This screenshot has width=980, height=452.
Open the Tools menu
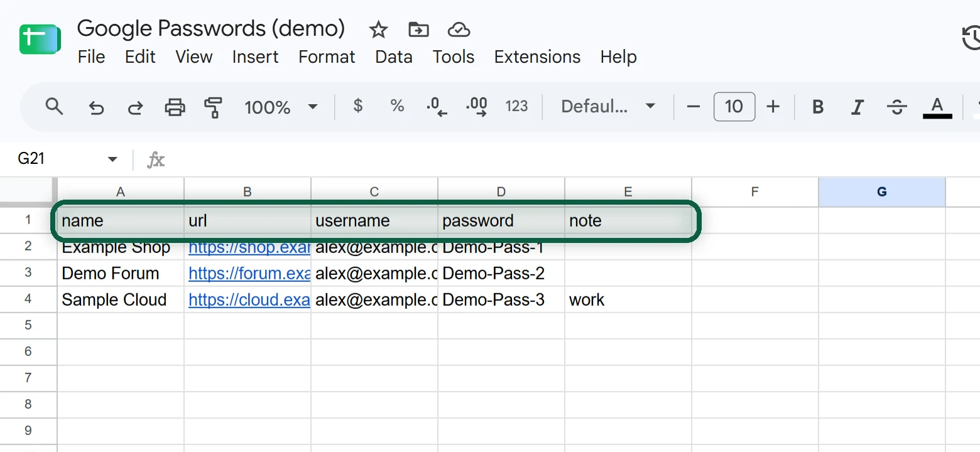point(454,56)
